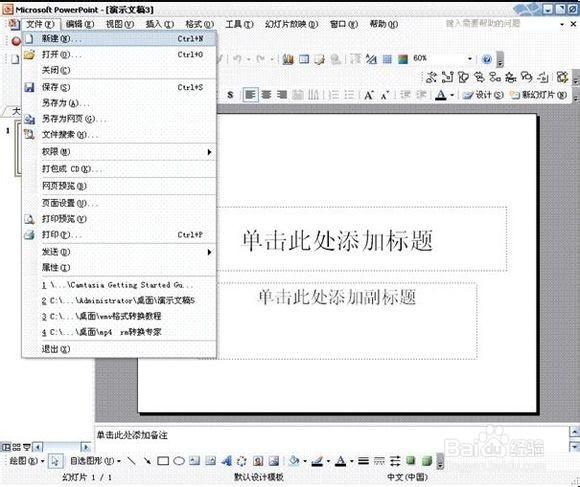The width and height of the screenshot is (580, 487).
Task: Click the Increase Font Size icon
Action: click(369, 95)
